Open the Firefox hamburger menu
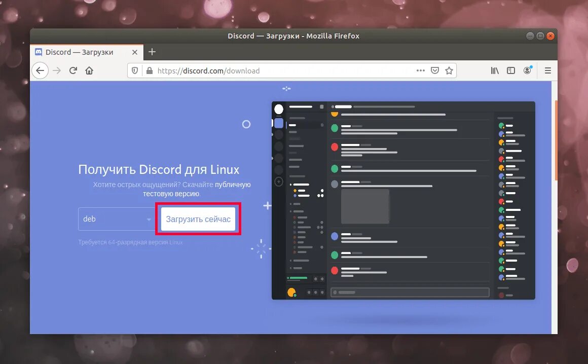 pos(548,70)
